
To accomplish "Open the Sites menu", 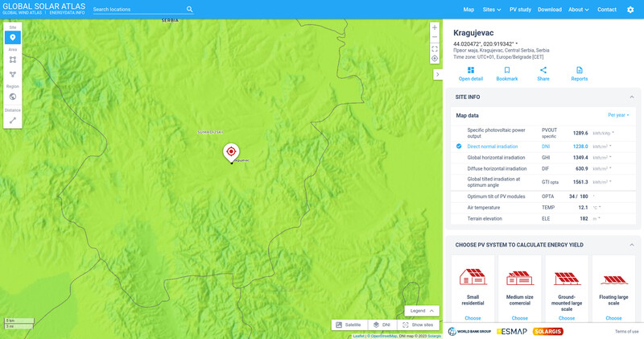I will click(491, 10).
